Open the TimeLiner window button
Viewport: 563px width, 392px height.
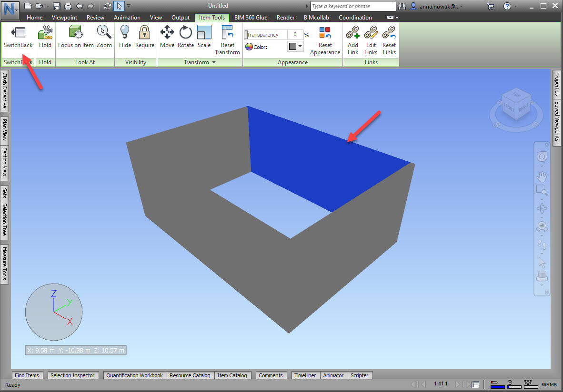(x=305, y=375)
